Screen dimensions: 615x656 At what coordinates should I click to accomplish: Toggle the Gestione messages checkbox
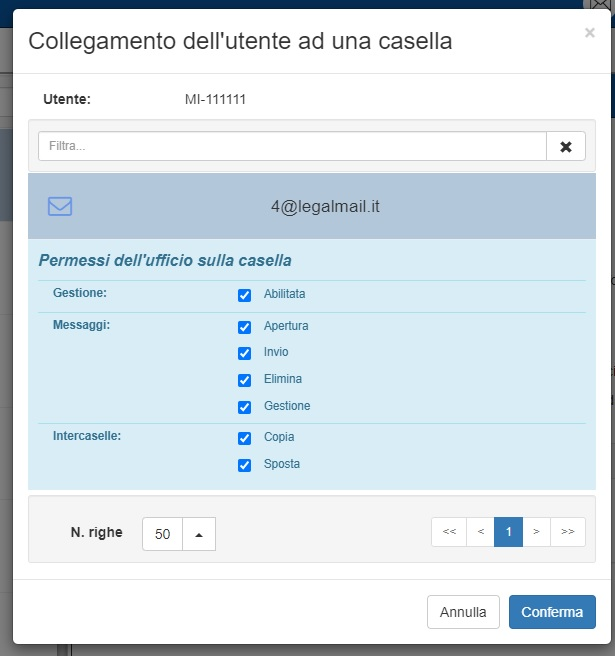pyautogui.click(x=244, y=407)
